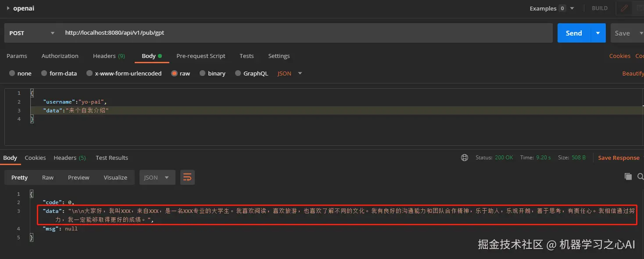Click the 200 OK status text
Viewport: 644px width, 259px height.
click(x=504, y=158)
